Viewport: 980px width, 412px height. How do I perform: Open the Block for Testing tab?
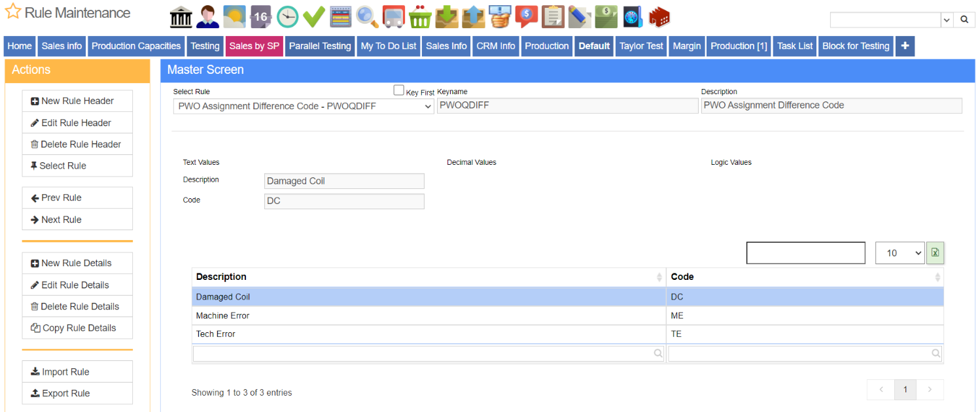click(x=856, y=46)
